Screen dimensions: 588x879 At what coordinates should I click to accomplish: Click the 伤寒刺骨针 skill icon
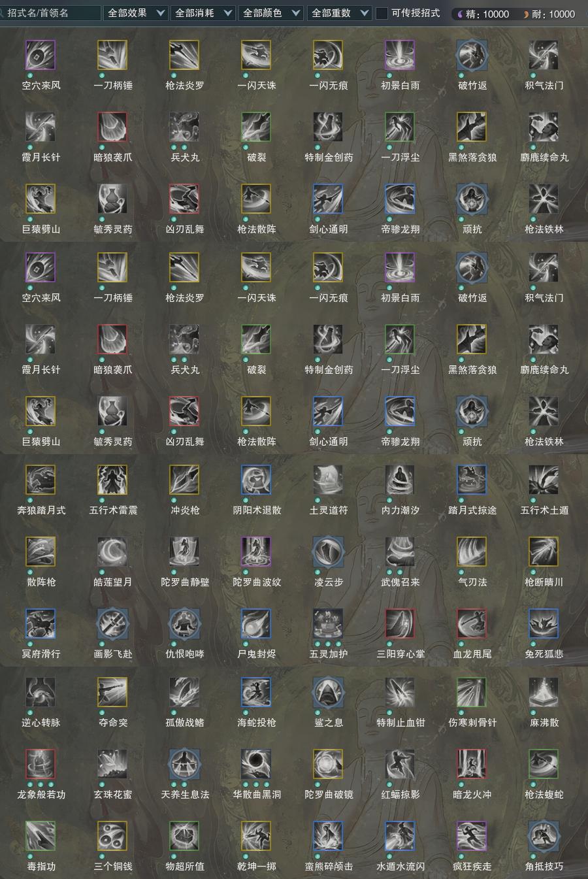pyautogui.click(x=472, y=692)
